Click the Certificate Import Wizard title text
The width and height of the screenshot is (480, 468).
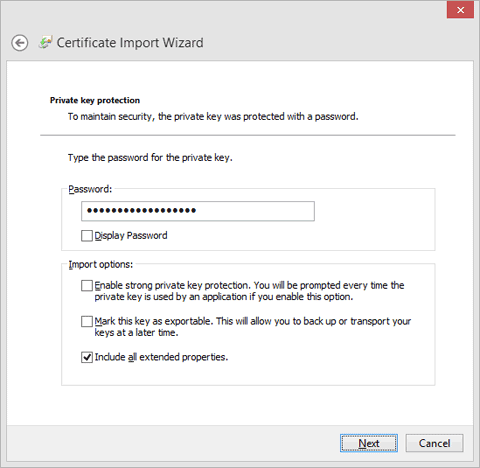pyautogui.click(x=130, y=43)
